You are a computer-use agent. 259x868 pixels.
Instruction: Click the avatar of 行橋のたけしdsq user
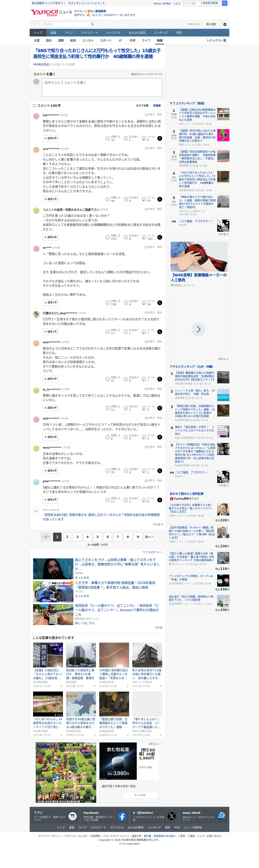pos(37,314)
